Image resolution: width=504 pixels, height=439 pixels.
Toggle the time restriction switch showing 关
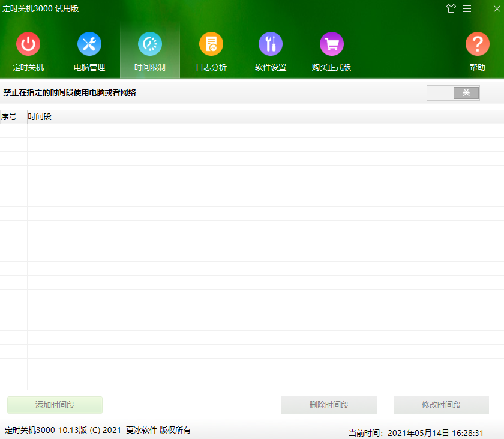point(453,93)
